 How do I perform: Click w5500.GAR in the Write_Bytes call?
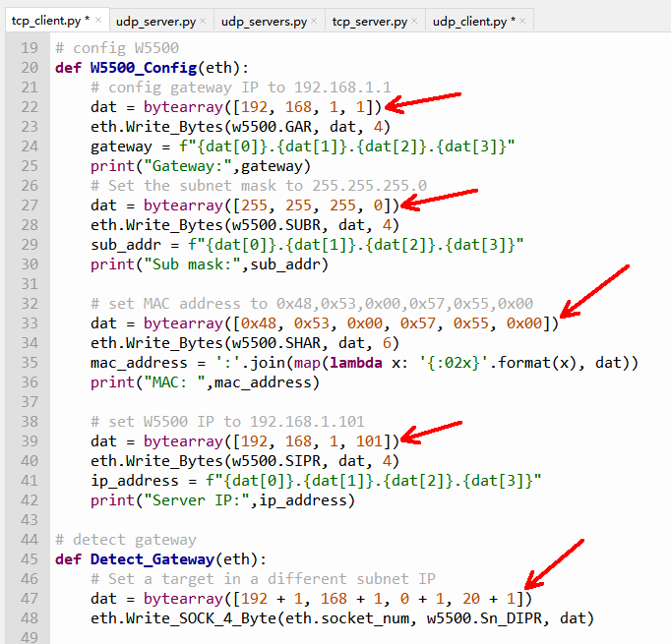(x=273, y=127)
